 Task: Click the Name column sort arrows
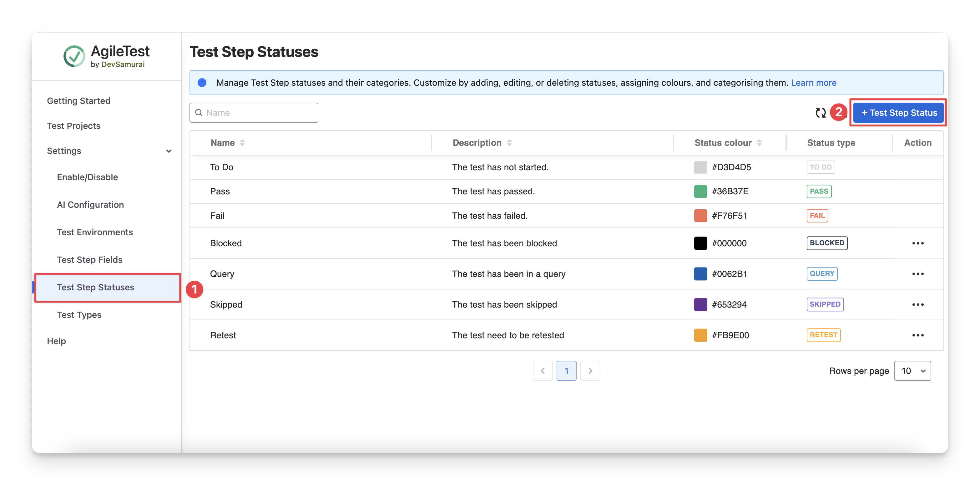pos(242,143)
